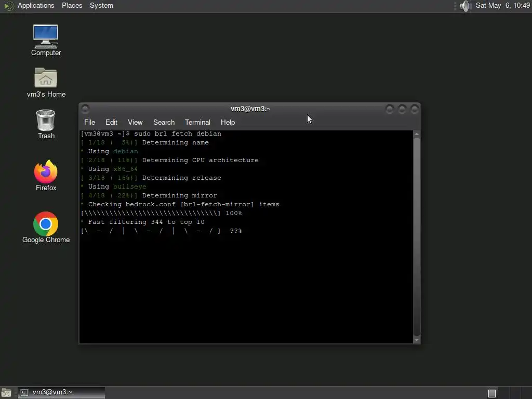
Task: Open the Applications menu
Action: (x=36, y=6)
